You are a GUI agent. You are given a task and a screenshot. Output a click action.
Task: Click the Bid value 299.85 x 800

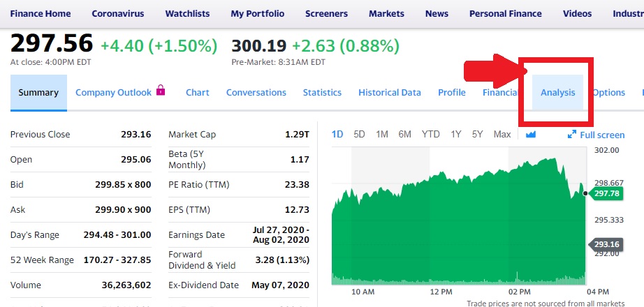[x=123, y=185]
